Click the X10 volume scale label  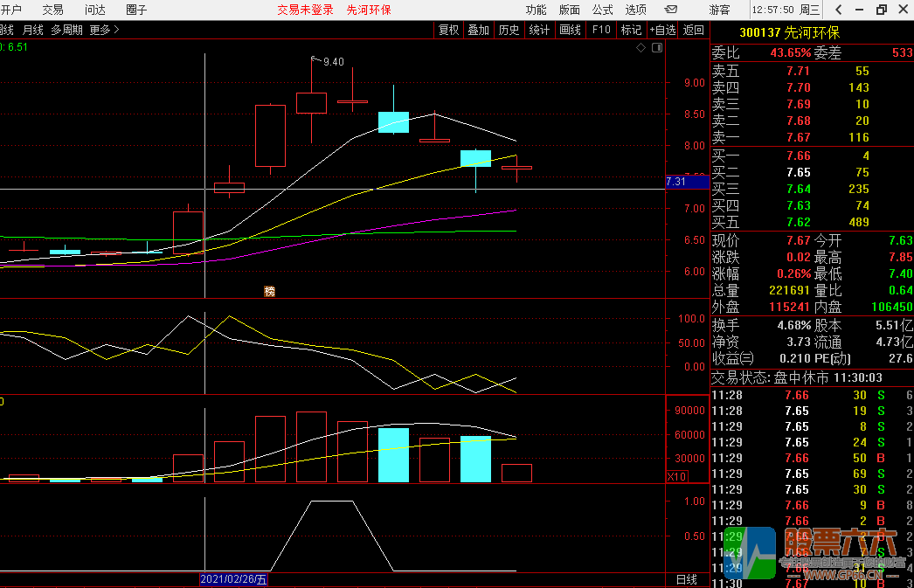[x=676, y=476]
